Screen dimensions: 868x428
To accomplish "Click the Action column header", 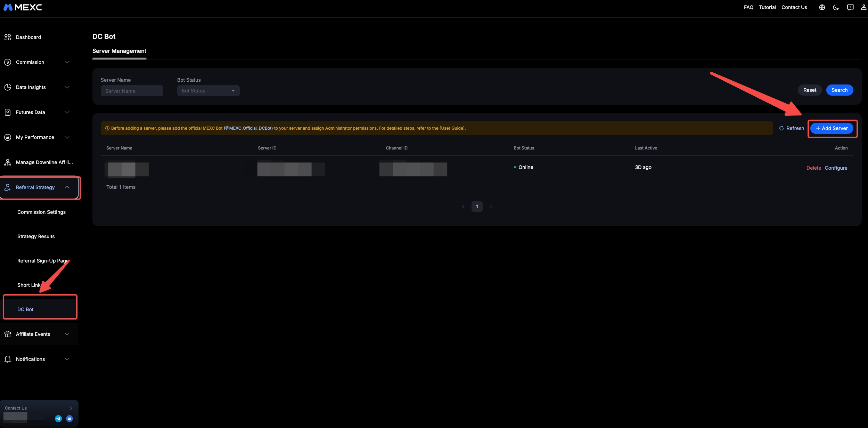I will [841, 148].
